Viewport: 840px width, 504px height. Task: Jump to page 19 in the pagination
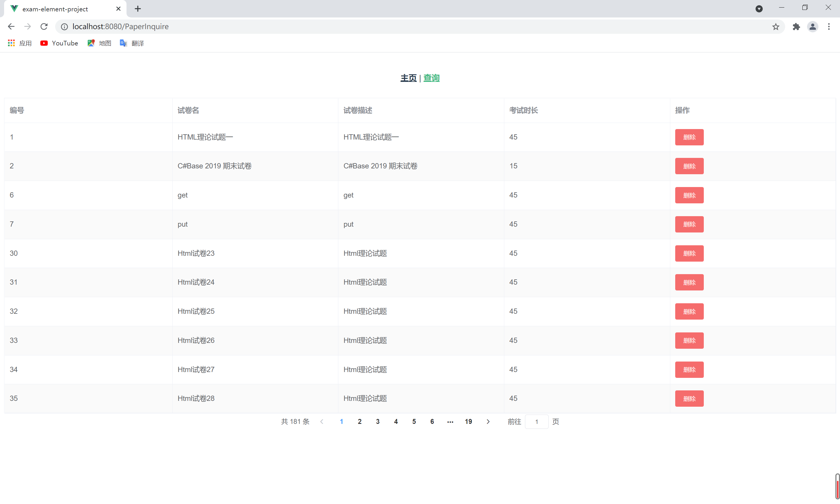click(x=468, y=422)
